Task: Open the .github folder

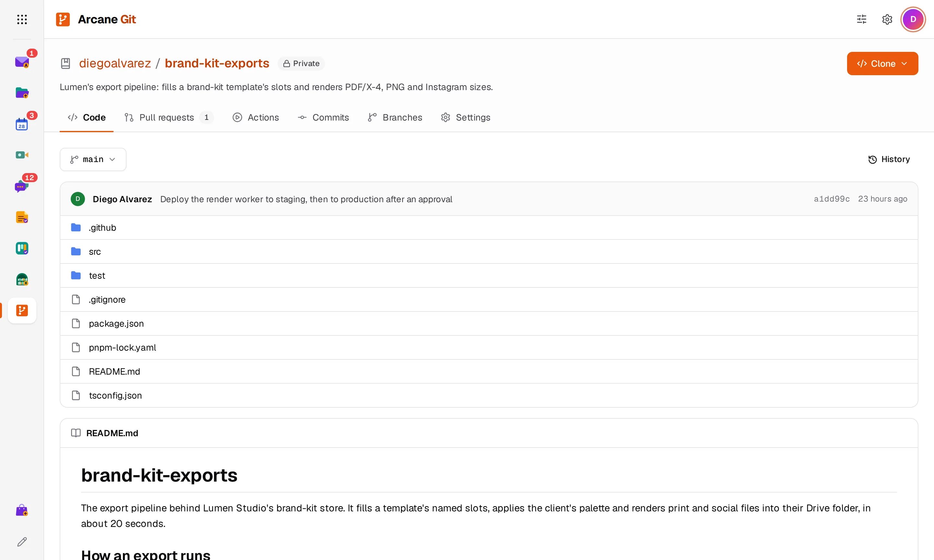Action: (489, 227)
